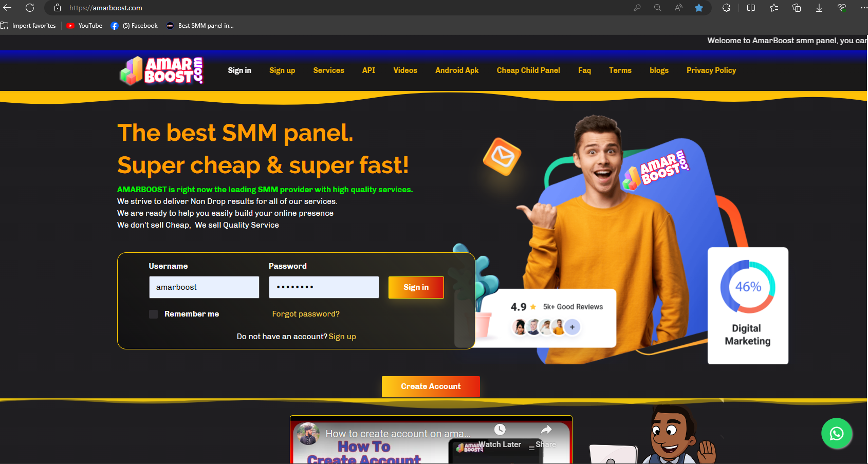Viewport: 868px width, 464px height.
Task: Click the AmarBoost logo in header
Action: [161, 70]
